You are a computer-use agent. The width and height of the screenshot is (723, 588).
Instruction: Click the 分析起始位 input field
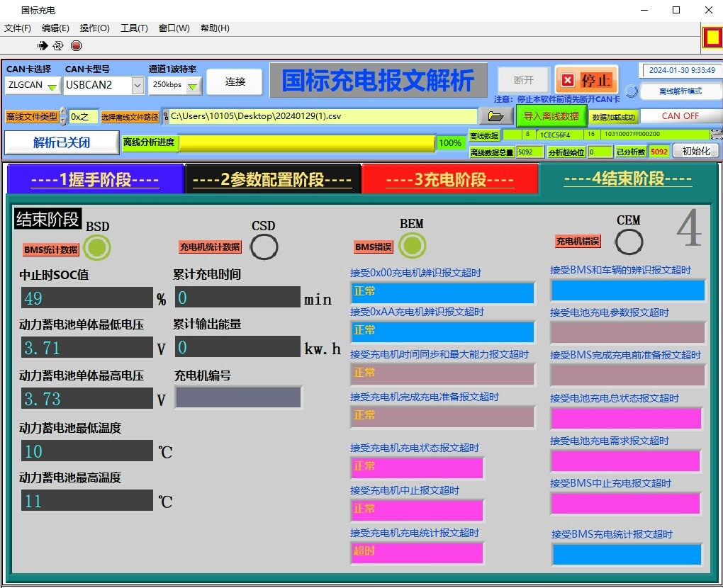(600, 152)
